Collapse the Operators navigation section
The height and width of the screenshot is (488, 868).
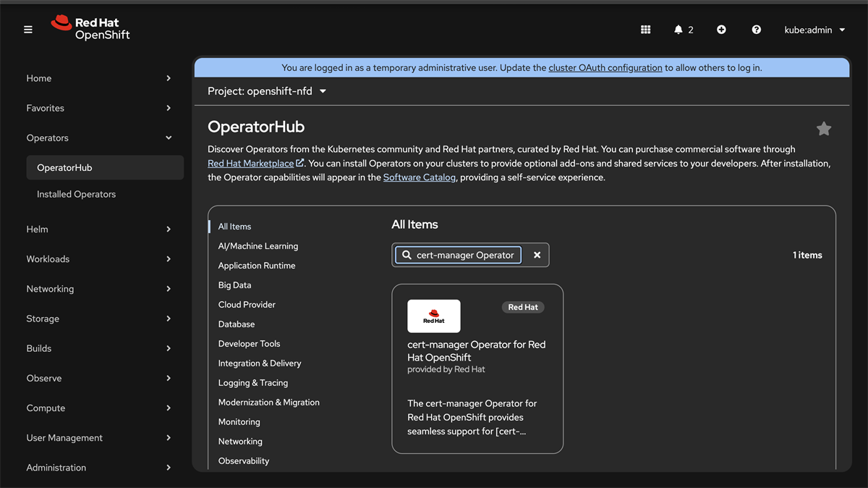(98, 138)
